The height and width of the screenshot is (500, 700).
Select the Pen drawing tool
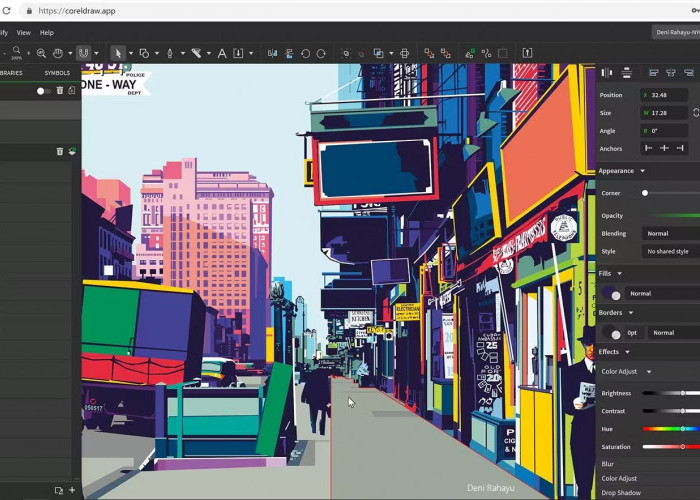click(169, 53)
